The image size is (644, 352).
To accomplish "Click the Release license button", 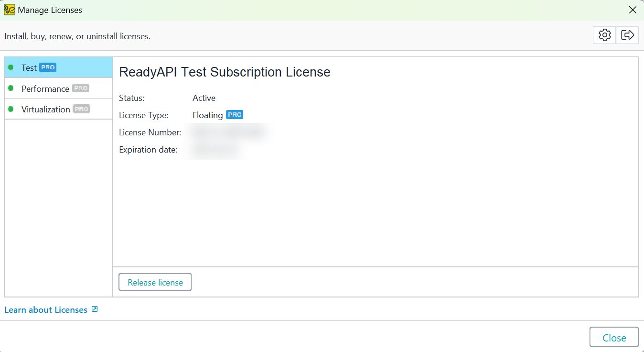I will tap(155, 282).
